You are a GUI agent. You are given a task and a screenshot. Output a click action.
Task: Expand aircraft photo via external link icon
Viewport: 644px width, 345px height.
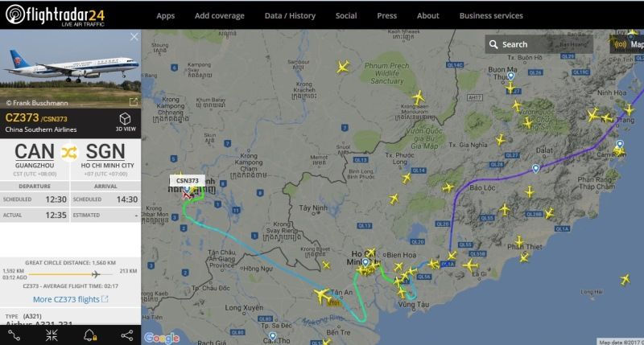(x=134, y=102)
